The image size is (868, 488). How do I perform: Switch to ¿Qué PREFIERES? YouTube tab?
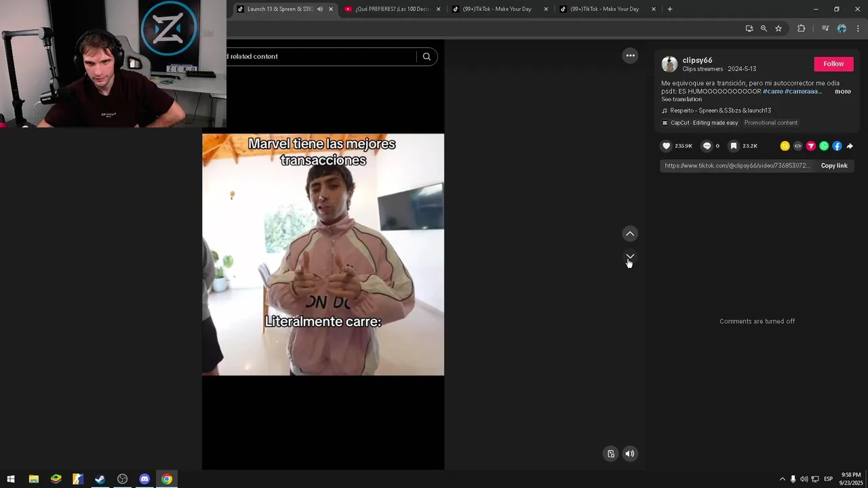point(392,9)
